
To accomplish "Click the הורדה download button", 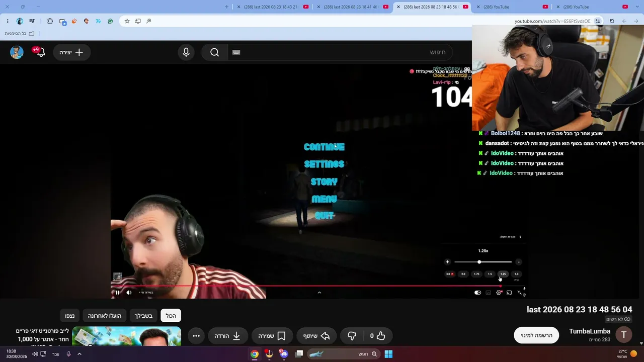I will pos(228,336).
